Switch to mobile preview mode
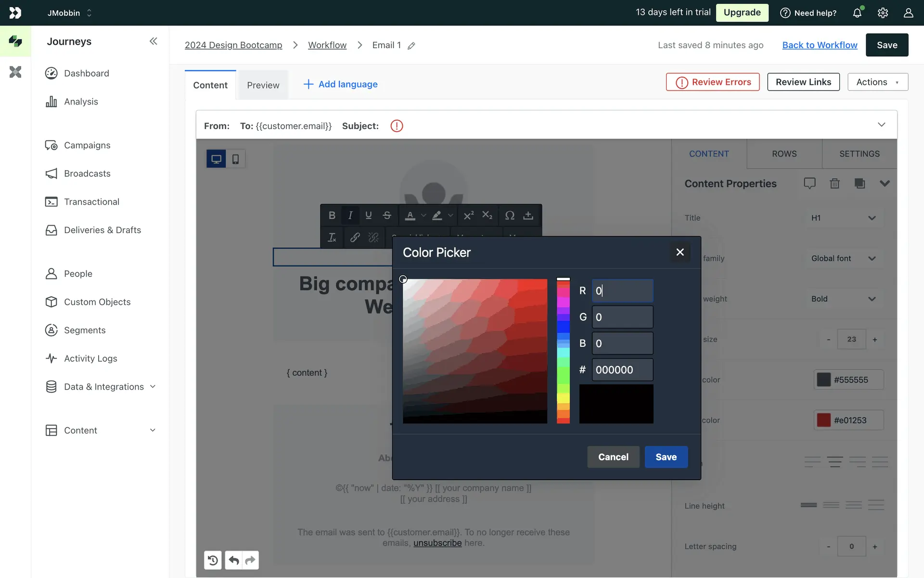Viewport: 924px width, 578px height. tap(235, 159)
